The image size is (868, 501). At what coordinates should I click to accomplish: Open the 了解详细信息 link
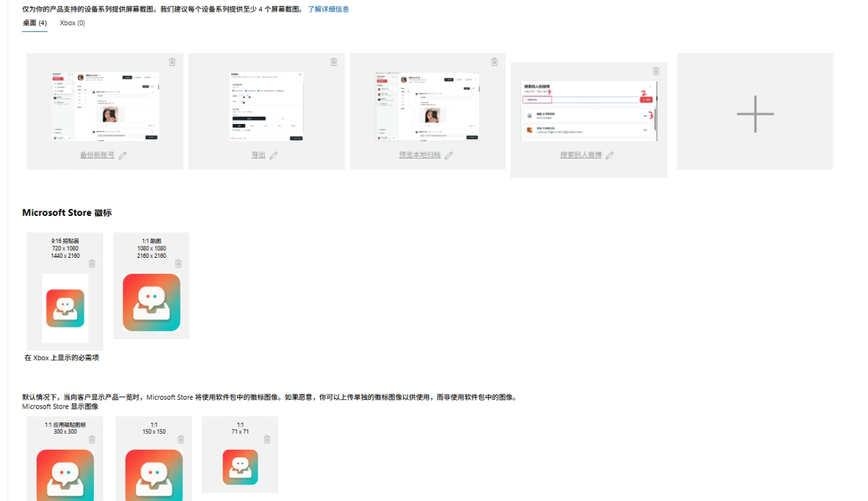(x=328, y=9)
